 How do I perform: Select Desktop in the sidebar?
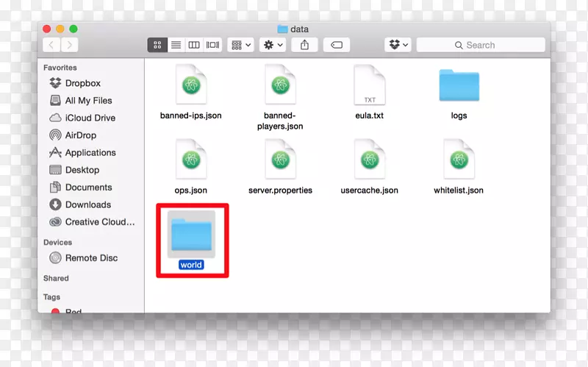point(74,170)
